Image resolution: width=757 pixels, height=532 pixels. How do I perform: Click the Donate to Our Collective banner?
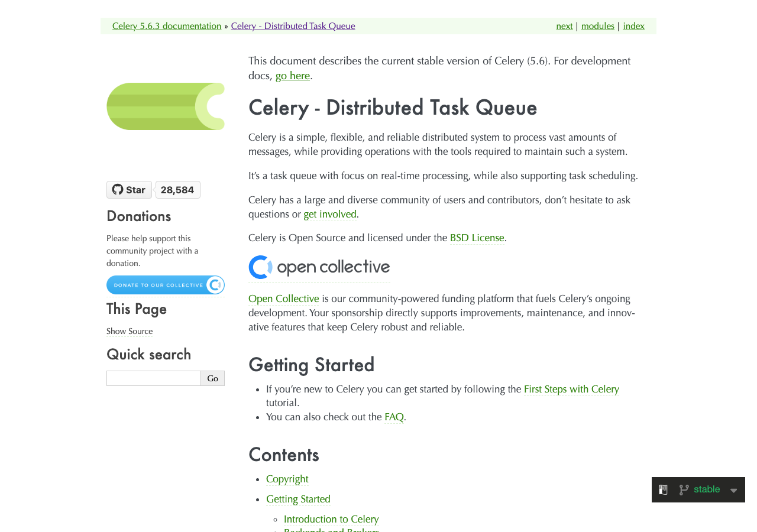click(166, 285)
